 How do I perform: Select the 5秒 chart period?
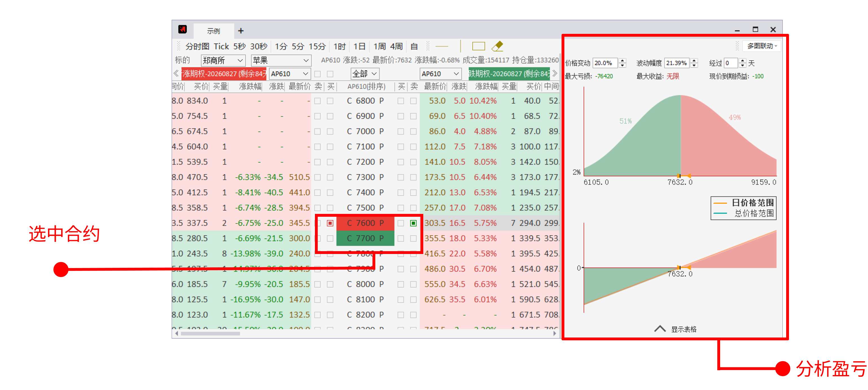click(240, 46)
